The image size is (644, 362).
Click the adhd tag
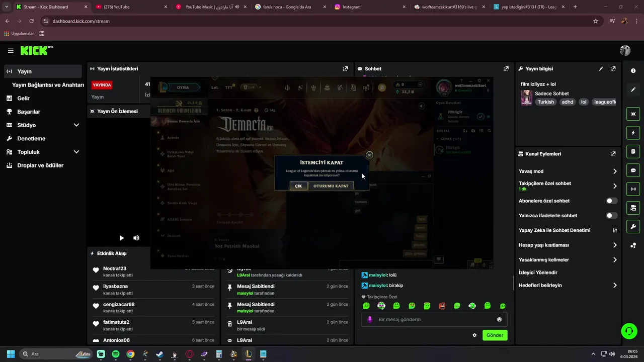coord(568,102)
